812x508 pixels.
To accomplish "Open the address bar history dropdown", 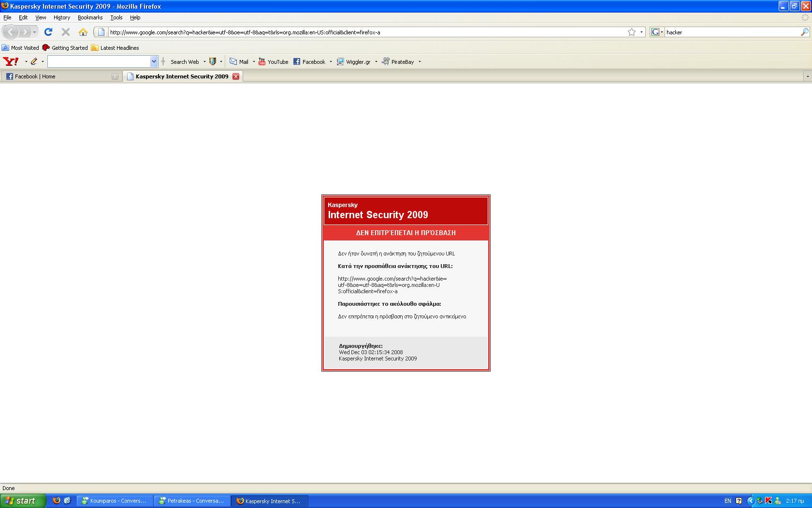I will [641, 32].
